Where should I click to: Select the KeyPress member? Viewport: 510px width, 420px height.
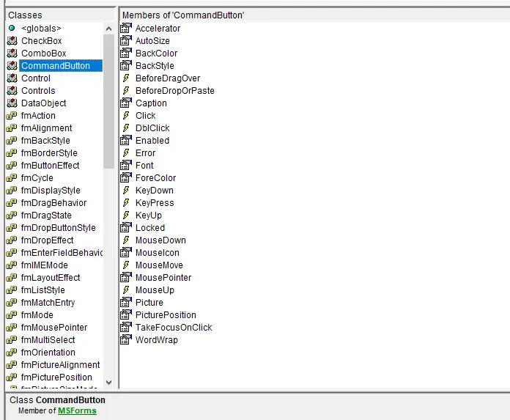[x=155, y=203]
